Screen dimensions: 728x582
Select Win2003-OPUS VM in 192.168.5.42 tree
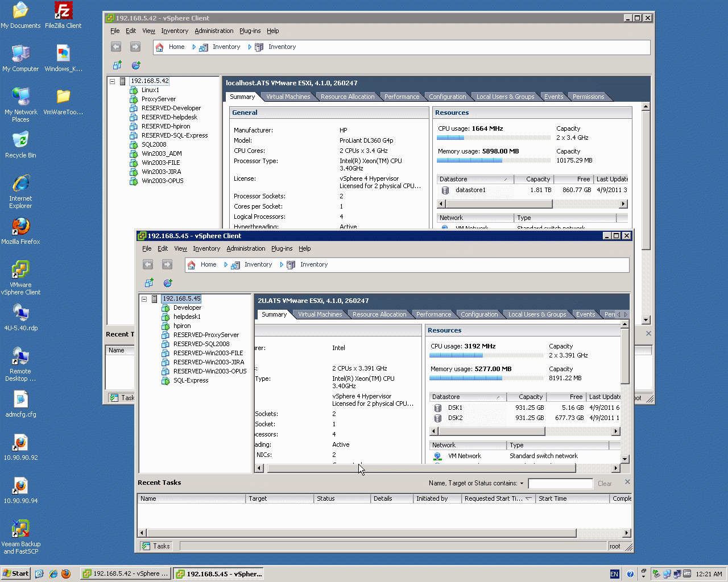point(163,181)
